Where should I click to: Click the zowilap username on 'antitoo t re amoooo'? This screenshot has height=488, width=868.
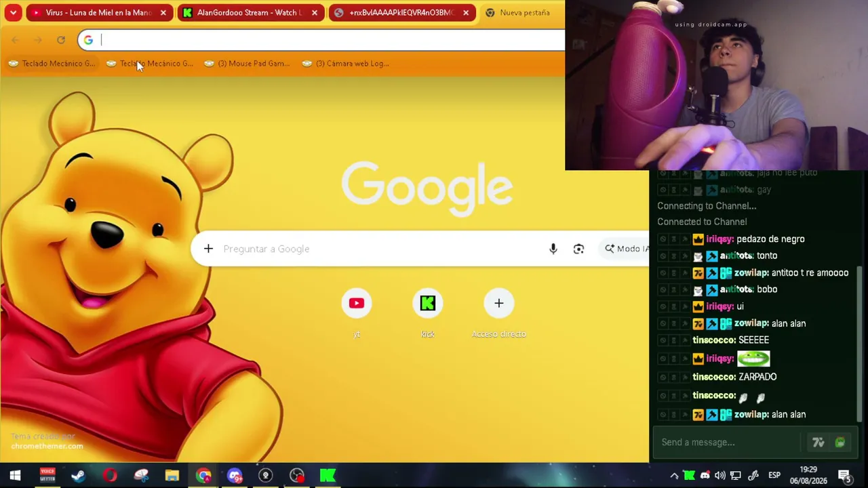point(751,272)
